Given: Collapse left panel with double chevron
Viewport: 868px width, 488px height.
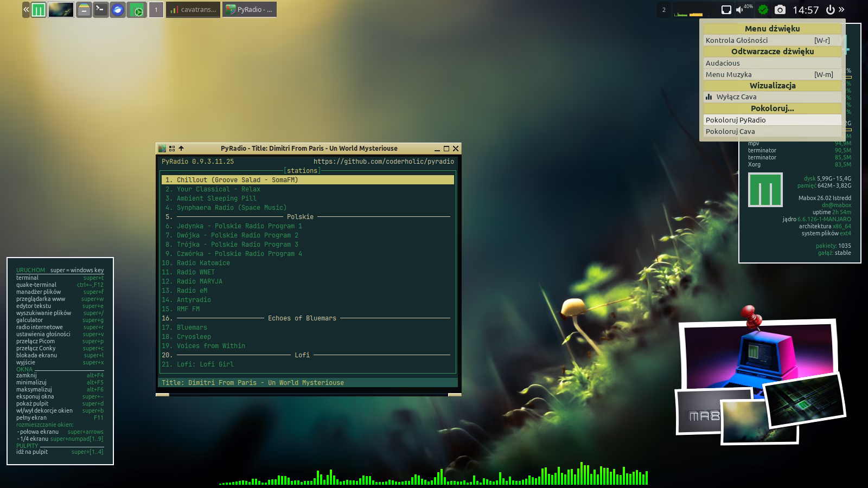Looking at the screenshot, I should (26, 10).
